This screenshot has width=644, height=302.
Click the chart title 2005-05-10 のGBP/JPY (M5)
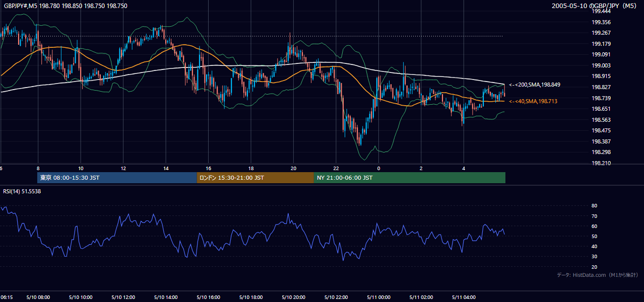pyautogui.click(x=595, y=6)
